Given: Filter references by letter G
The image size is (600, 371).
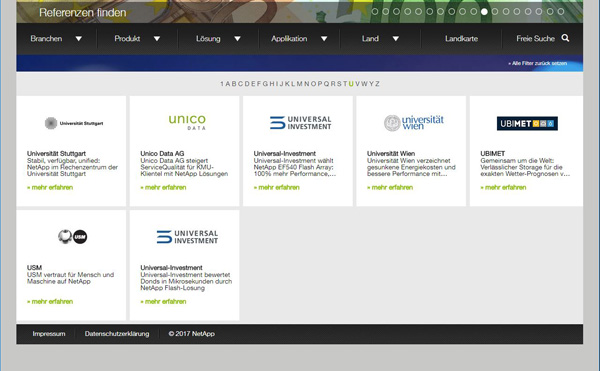Looking at the screenshot, I should (x=265, y=84).
